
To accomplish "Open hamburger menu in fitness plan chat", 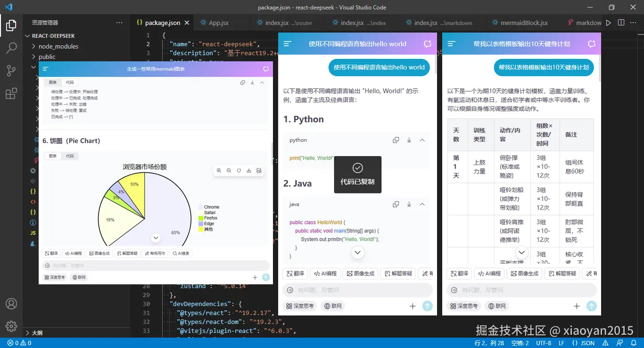I will pyautogui.click(x=451, y=44).
